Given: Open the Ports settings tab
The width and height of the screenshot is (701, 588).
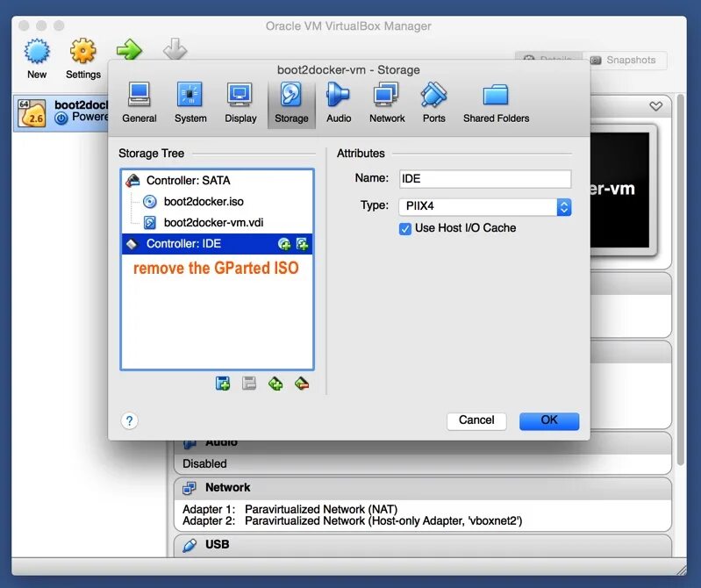Looking at the screenshot, I should [433, 103].
